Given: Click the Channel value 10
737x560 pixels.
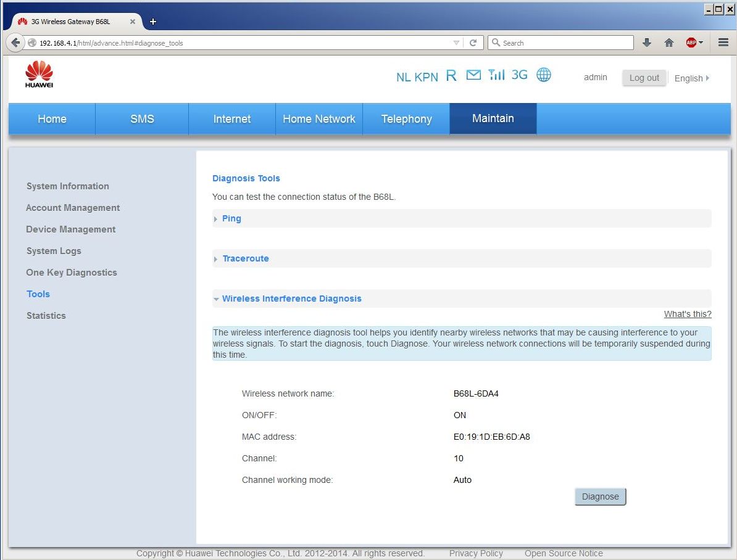Looking at the screenshot, I should 458,458.
